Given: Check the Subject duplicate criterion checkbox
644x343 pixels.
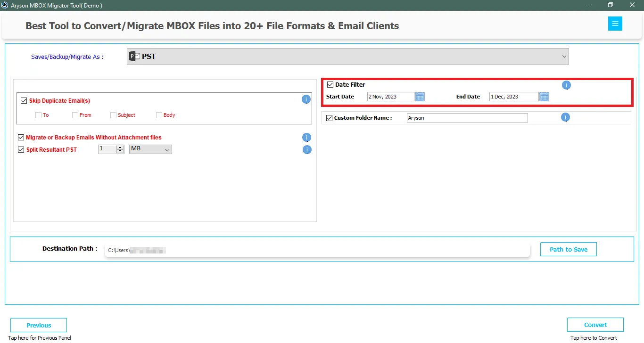Looking at the screenshot, I should (x=113, y=115).
